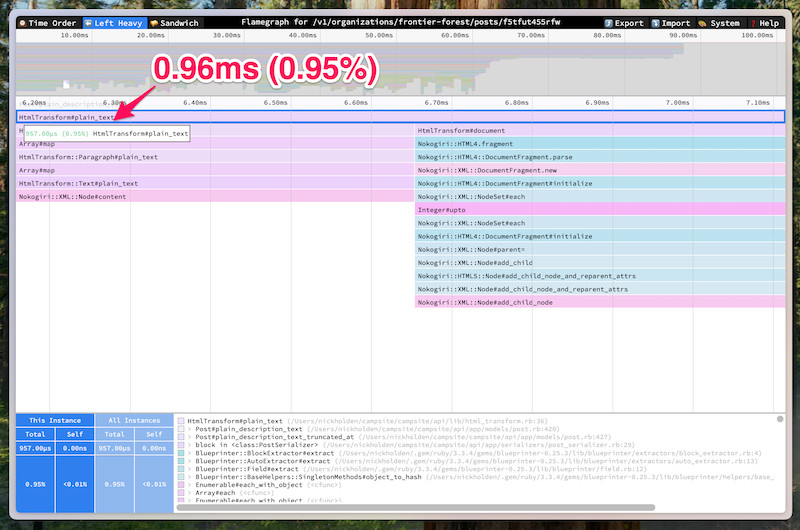Select the Left Heavy view tab
The image size is (800, 530).
pos(113,23)
